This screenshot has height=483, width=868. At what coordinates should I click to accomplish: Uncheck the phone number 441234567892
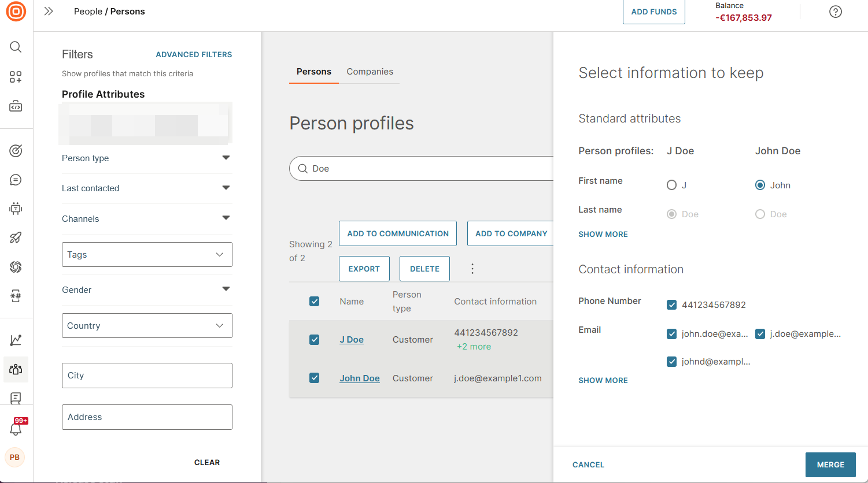[671, 304]
